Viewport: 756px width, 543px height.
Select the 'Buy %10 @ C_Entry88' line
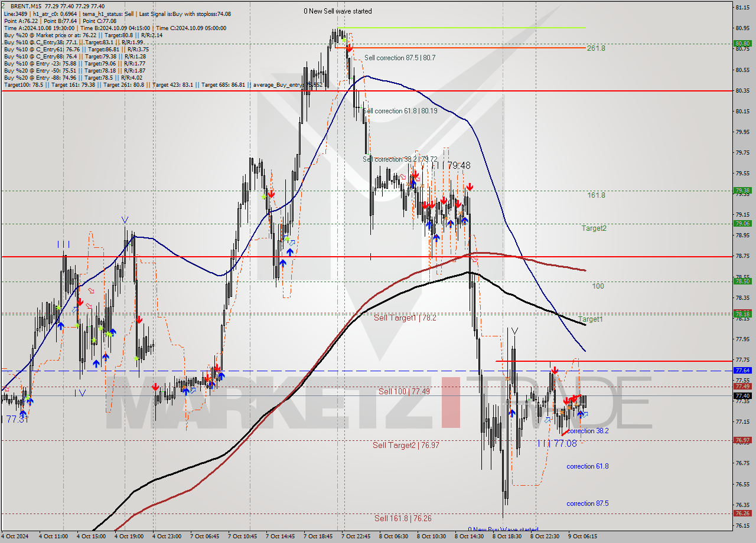tap(76, 57)
